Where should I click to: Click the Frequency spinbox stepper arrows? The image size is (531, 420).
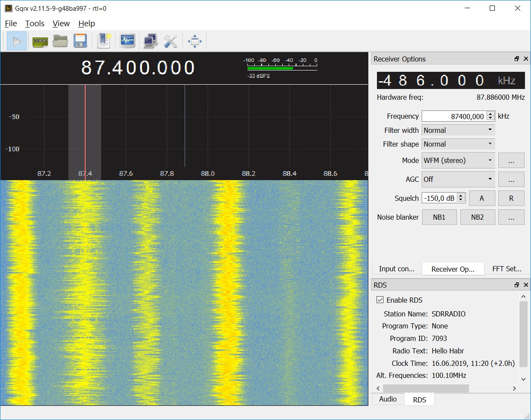click(491, 116)
